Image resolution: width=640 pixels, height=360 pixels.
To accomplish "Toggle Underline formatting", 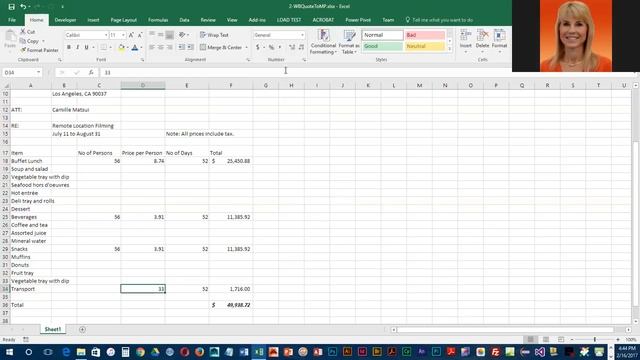I will pyautogui.click(x=86, y=47).
